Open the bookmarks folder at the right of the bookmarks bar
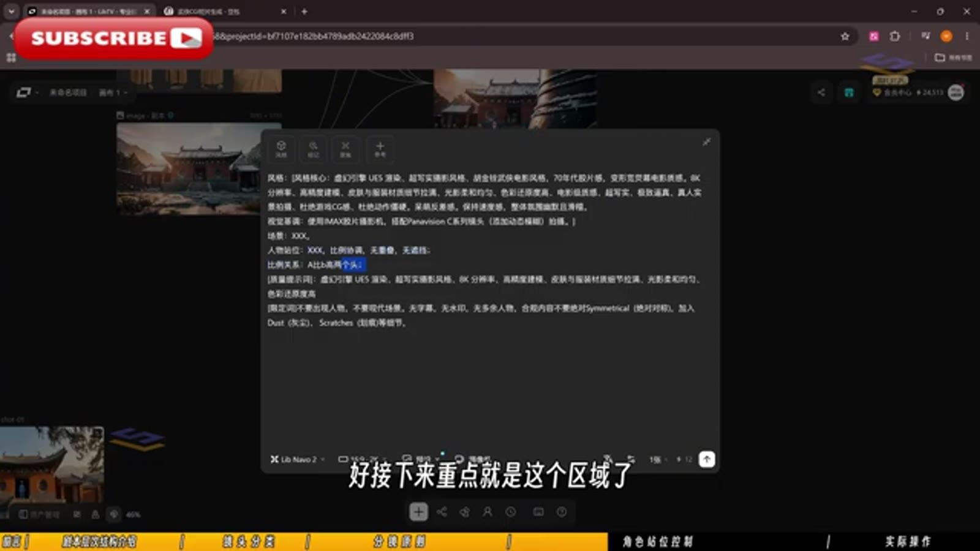Image resolution: width=980 pixels, height=551 pixels. pyautogui.click(x=953, y=58)
